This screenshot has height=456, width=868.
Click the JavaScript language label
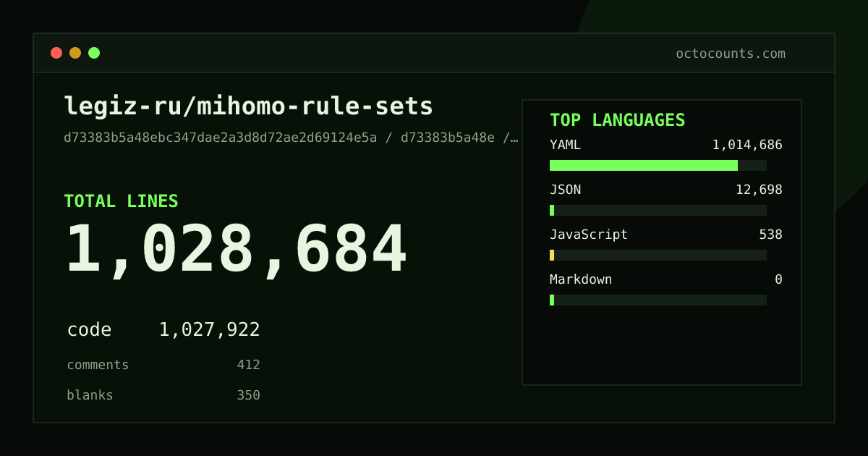click(x=589, y=235)
